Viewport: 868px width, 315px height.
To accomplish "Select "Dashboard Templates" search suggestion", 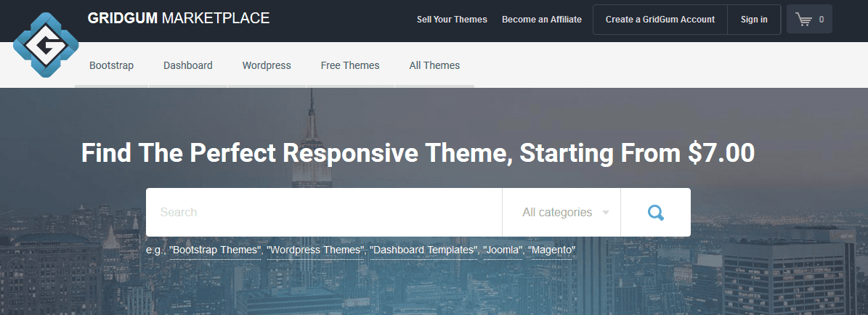I will click(x=423, y=250).
